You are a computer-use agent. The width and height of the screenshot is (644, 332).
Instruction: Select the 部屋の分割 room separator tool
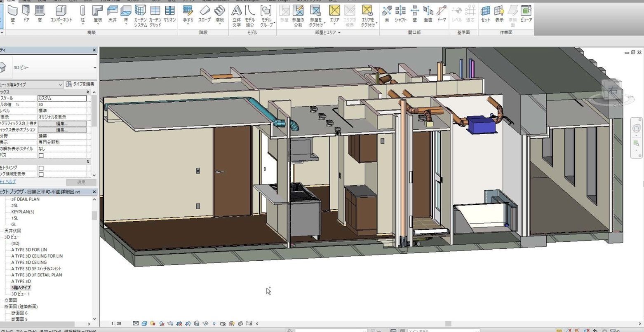(x=298, y=16)
